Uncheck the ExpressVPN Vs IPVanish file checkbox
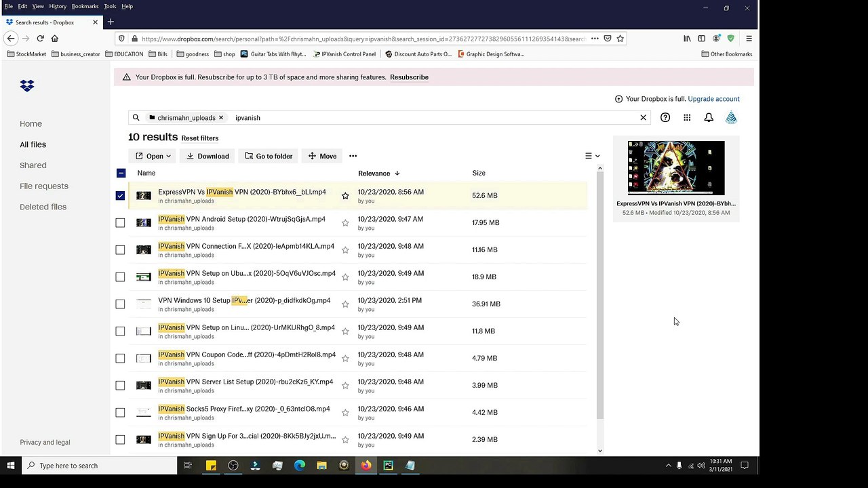Screen dimensions: 868x488 tap(120, 196)
